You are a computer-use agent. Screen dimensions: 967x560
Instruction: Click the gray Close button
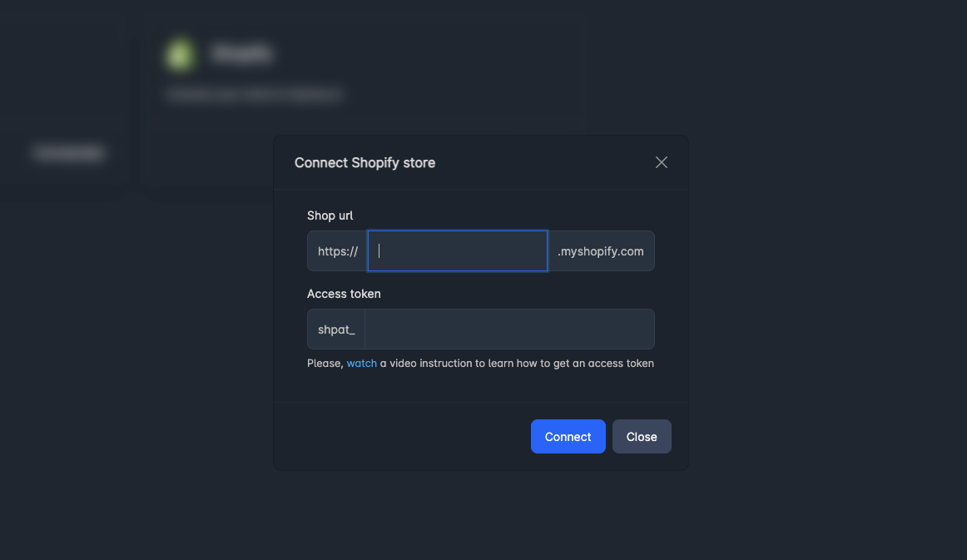[642, 437]
